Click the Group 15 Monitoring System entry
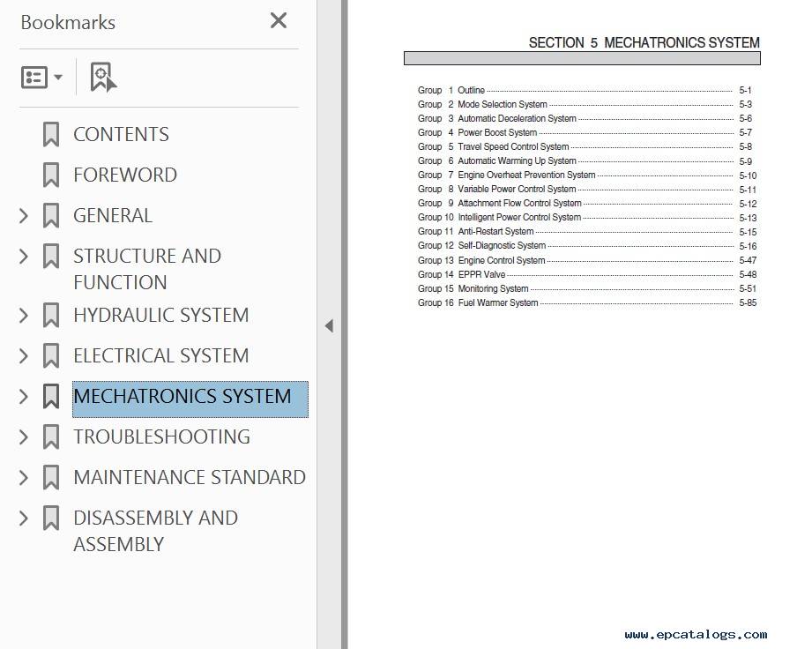The width and height of the screenshot is (812, 649). [x=586, y=288]
